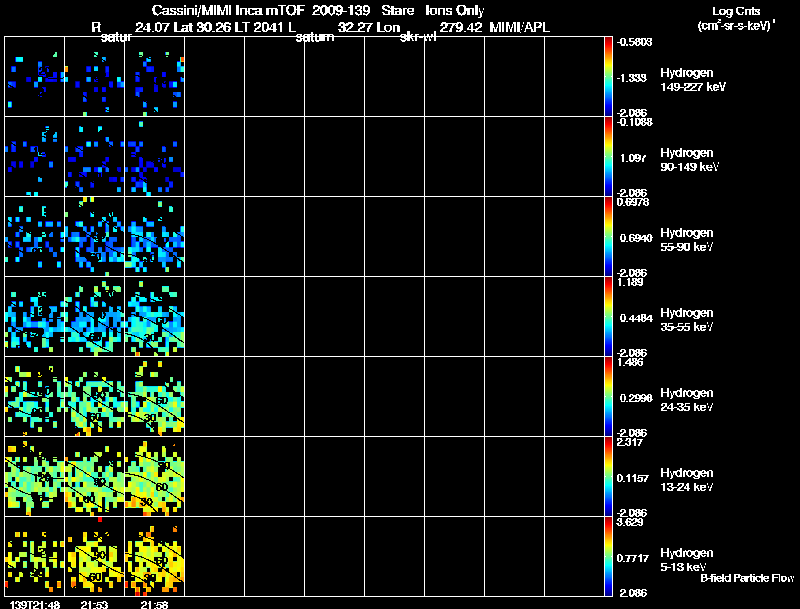Click the Cassini/MIMI Inca mTOF title text

point(243,9)
